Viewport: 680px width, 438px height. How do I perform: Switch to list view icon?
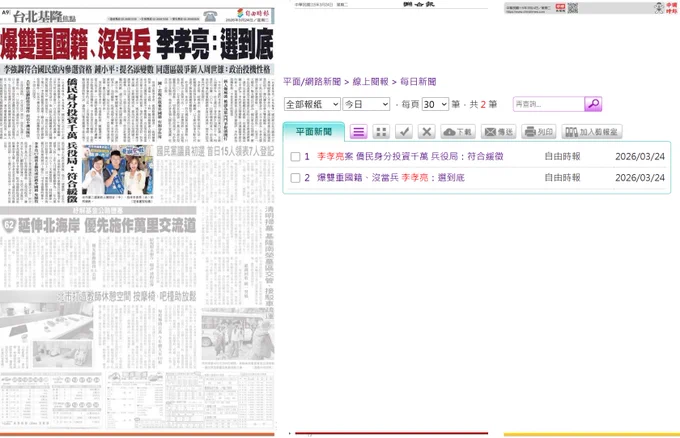358,132
